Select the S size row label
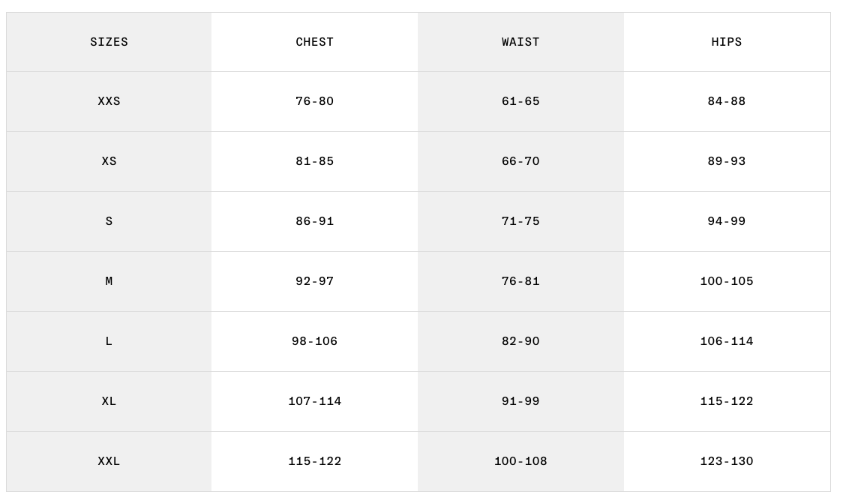Image resolution: width=843 pixels, height=504 pixels. [x=109, y=221]
